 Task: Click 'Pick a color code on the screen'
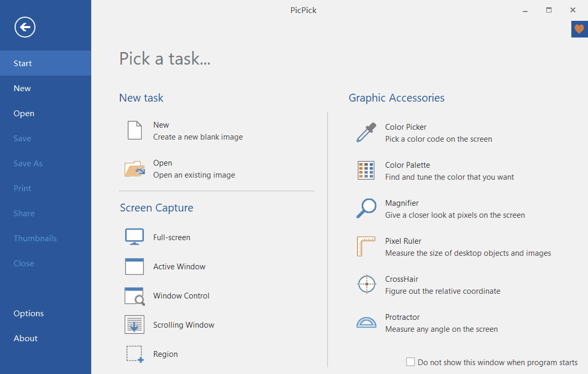pyautogui.click(x=438, y=139)
